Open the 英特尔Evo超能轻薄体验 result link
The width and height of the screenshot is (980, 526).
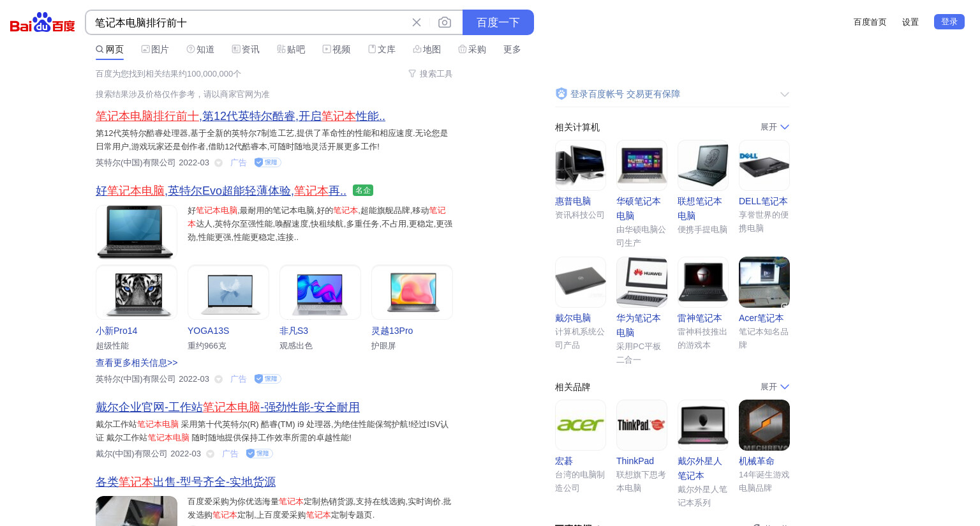point(221,191)
